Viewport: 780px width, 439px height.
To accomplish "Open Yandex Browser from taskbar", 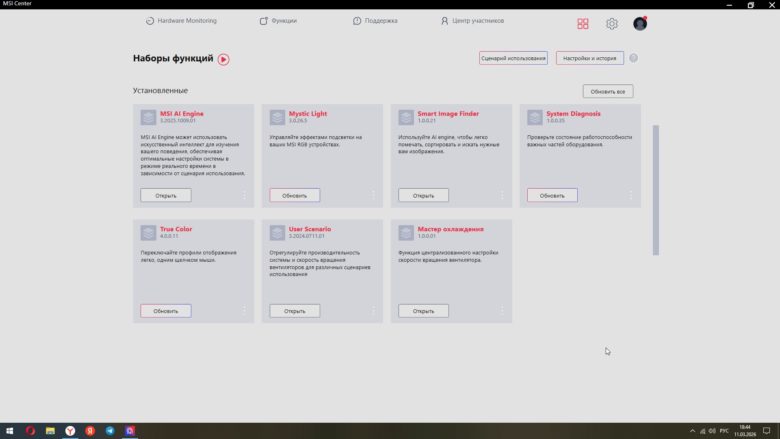I will [70, 431].
